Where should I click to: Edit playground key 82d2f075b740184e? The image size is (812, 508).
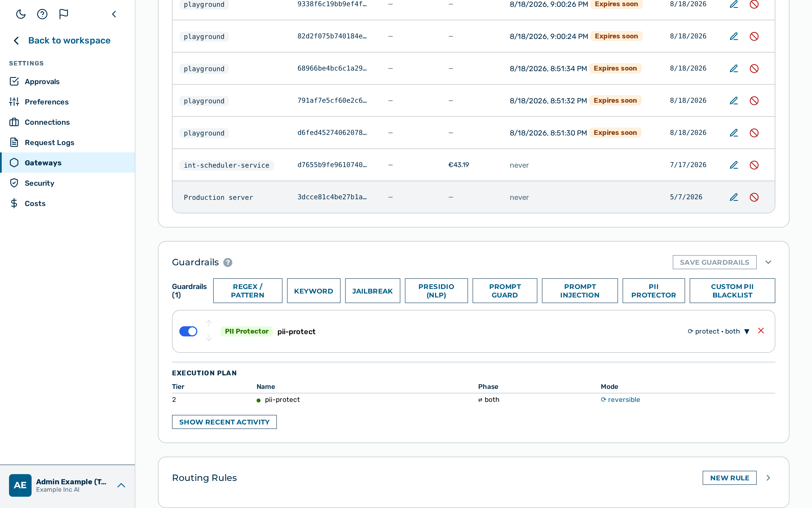coord(734,36)
